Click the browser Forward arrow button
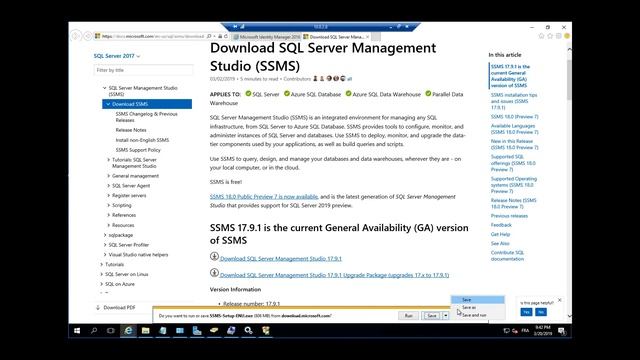This screenshot has width=640, height=360. (87, 36)
